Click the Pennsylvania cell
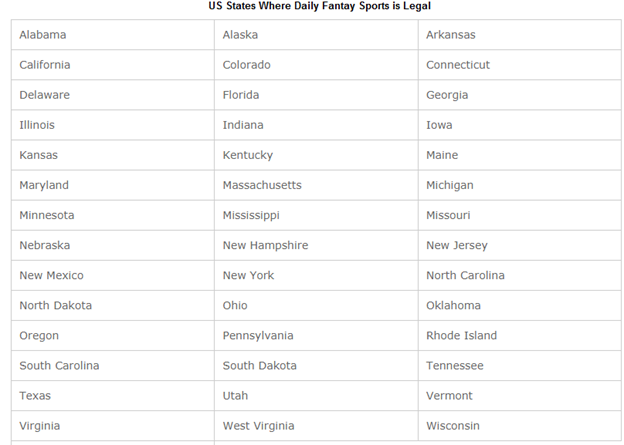Viewport: 624px width, 445px height. tap(316, 336)
